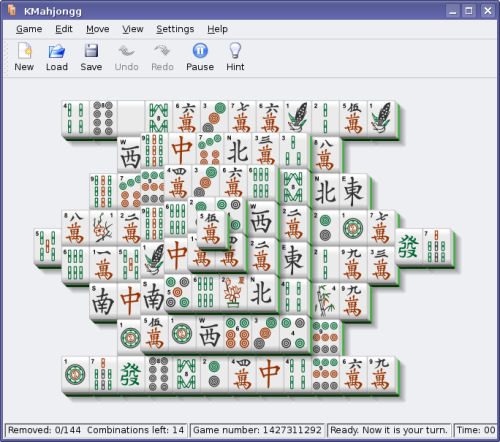Click the greyed Redo toolbar icon
The width and height of the screenshot is (500, 442).
click(x=162, y=57)
